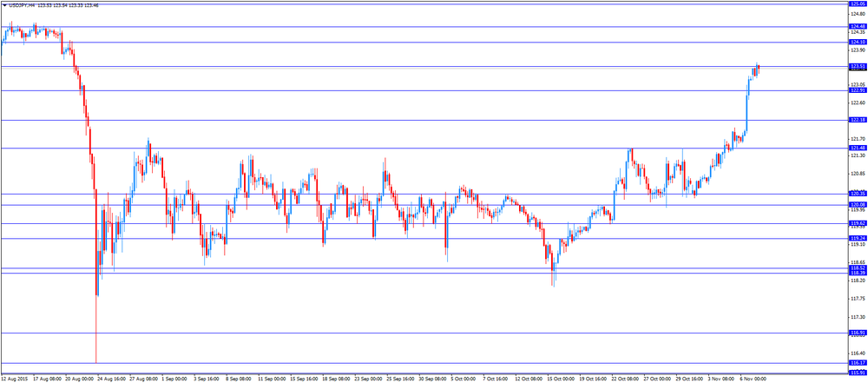Click the 5 Oct 00:00 time axis label
Viewport: 868px width, 383px height.
pyautogui.click(x=464, y=380)
